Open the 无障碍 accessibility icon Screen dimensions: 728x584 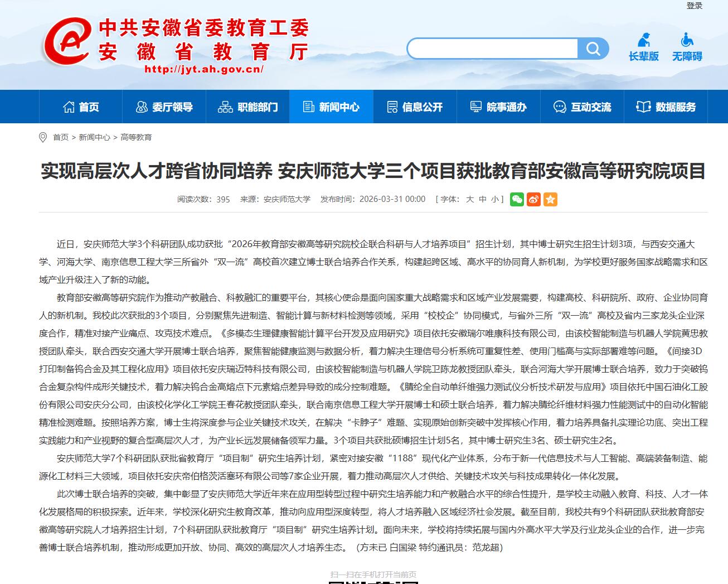[687, 47]
